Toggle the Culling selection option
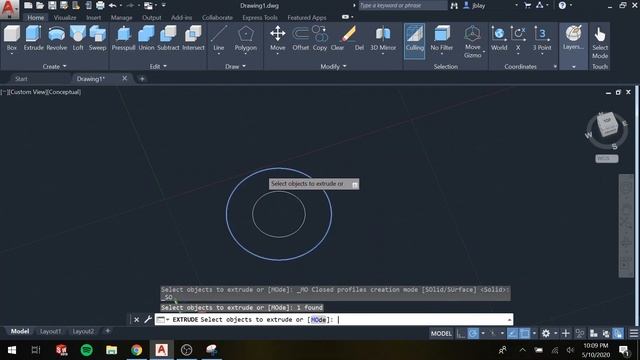The image size is (640, 360). (414, 41)
